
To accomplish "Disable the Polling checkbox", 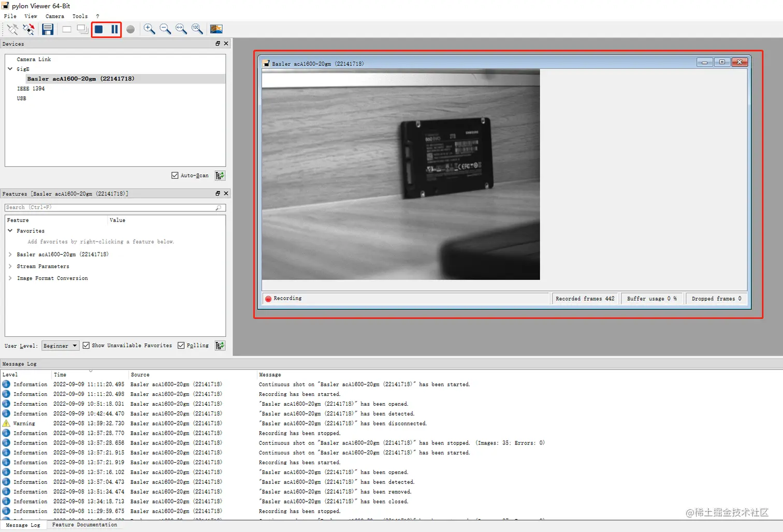I will (181, 345).
